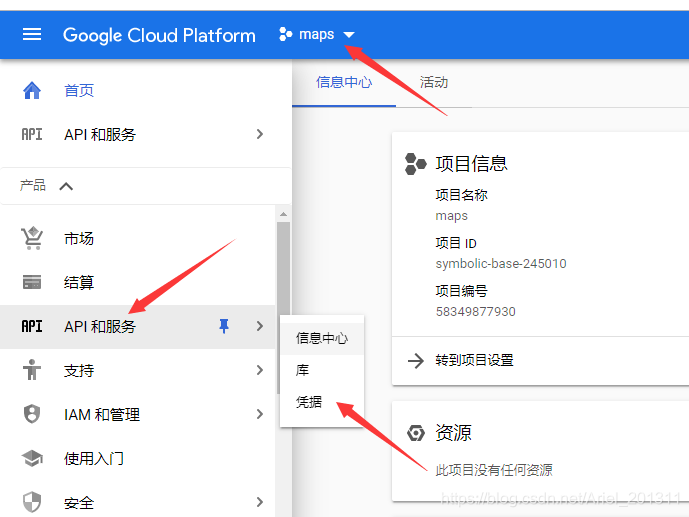
Task: Expand the IAM 和管理 submenu chevron
Action: (260, 414)
